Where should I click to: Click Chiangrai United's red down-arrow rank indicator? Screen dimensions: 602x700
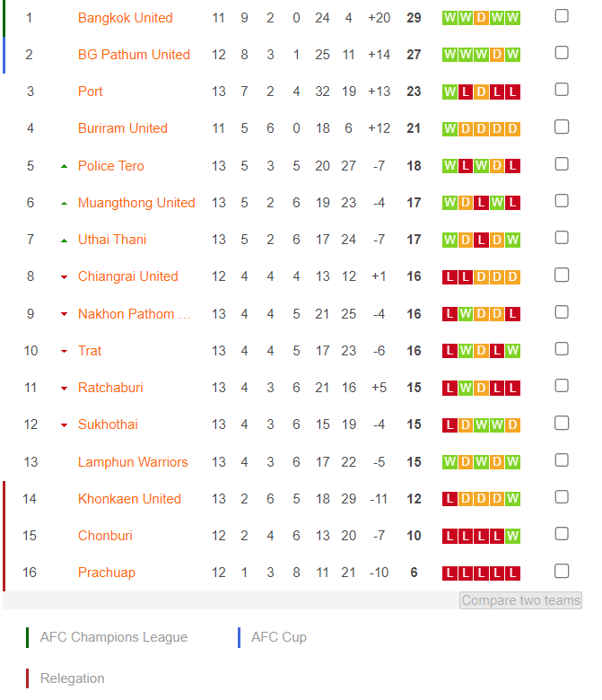click(65, 277)
